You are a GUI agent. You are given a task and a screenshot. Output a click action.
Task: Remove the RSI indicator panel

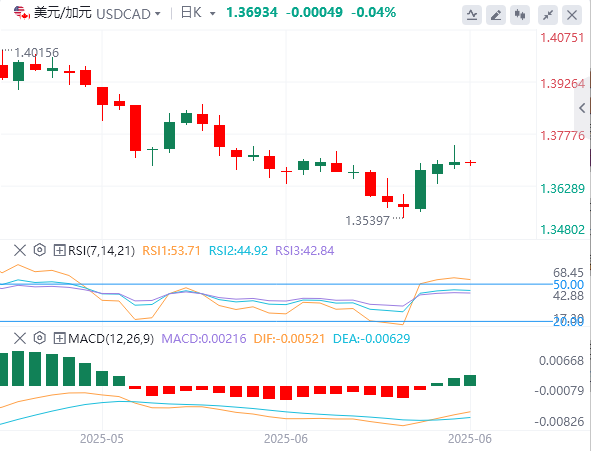[x=20, y=250]
